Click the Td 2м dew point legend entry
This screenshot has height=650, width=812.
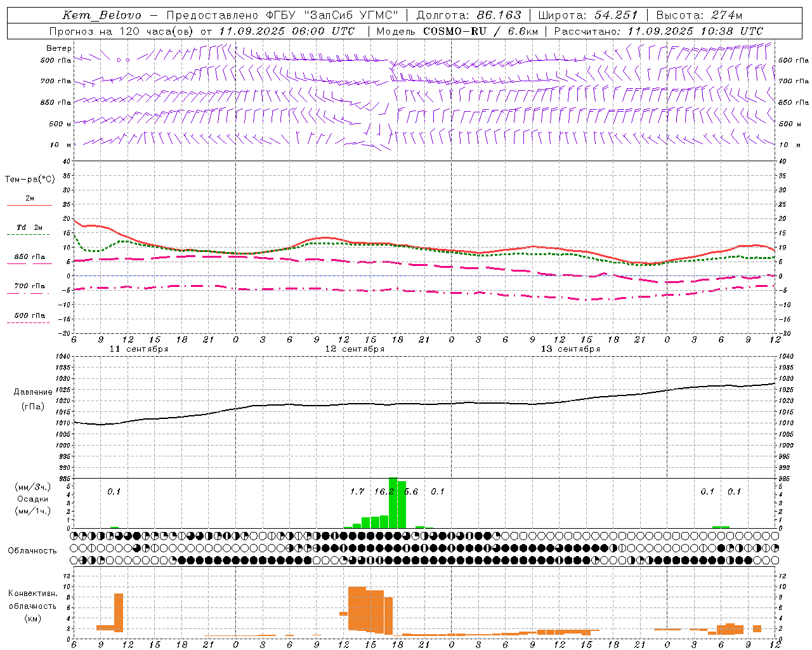[x=29, y=227]
